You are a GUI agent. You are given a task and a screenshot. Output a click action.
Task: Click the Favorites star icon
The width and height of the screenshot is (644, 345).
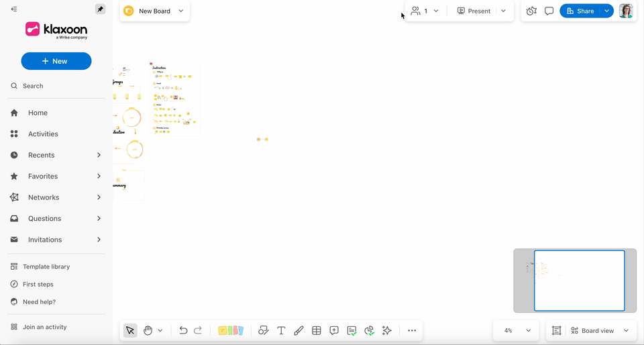point(14,177)
